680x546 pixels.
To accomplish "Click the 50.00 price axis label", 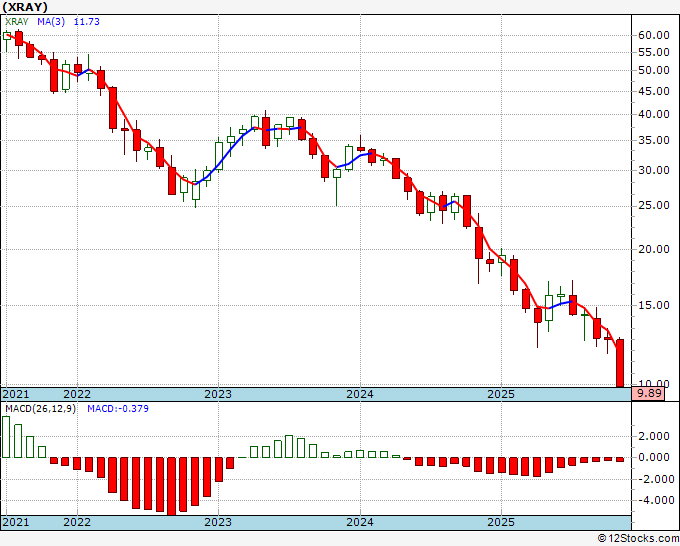I will pyautogui.click(x=654, y=70).
